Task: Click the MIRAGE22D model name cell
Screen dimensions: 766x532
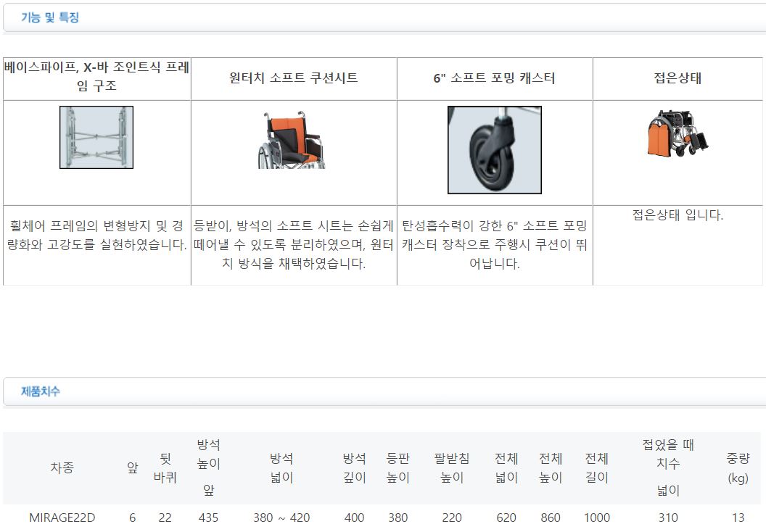Action: coord(62,518)
